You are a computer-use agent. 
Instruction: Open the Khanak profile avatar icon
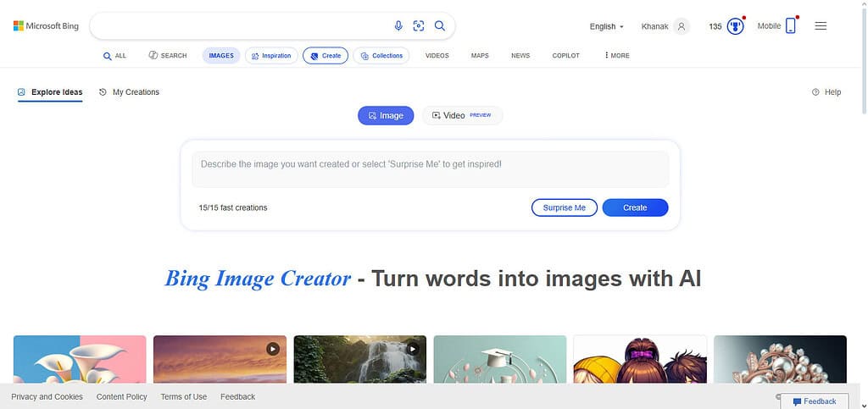(682, 26)
